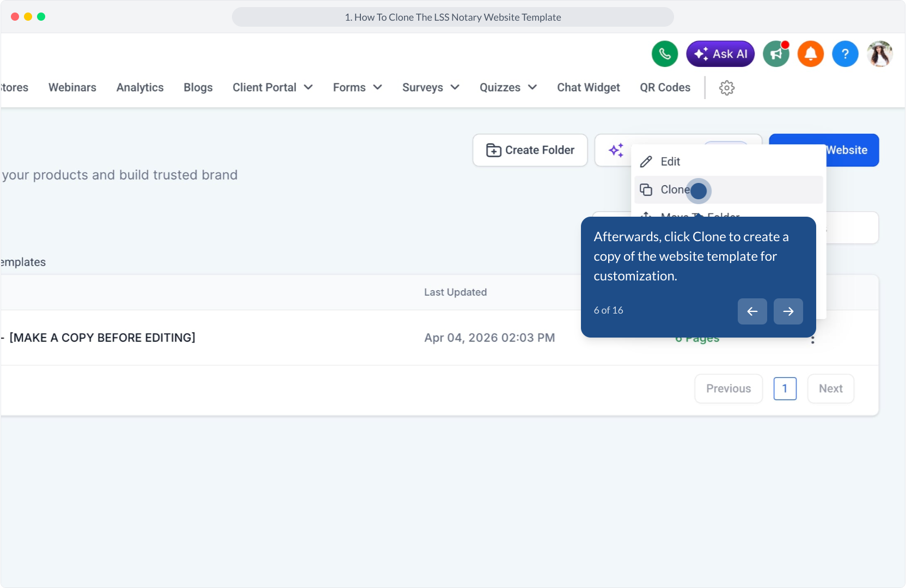Go to the previous tutorial step arrow
Viewport: 906px width, 588px height.
point(752,311)
